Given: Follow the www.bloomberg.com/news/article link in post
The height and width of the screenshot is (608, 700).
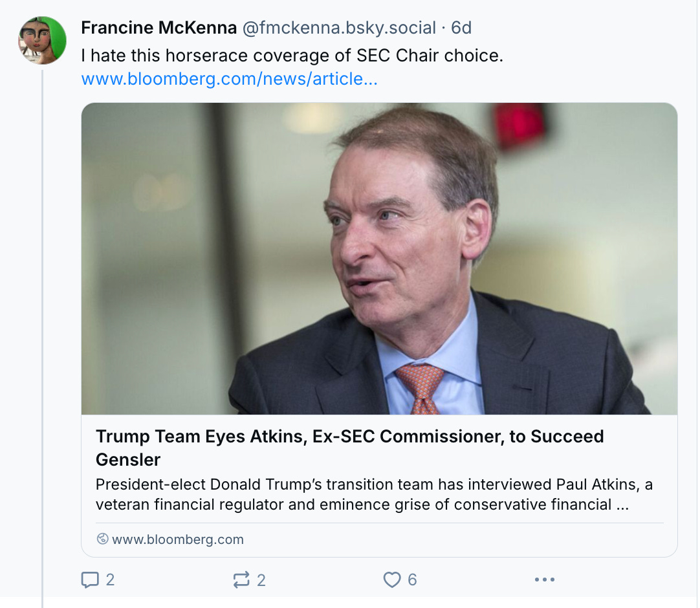Looking at the screenshot, I should pyautogui.click(x=229, y=79).
